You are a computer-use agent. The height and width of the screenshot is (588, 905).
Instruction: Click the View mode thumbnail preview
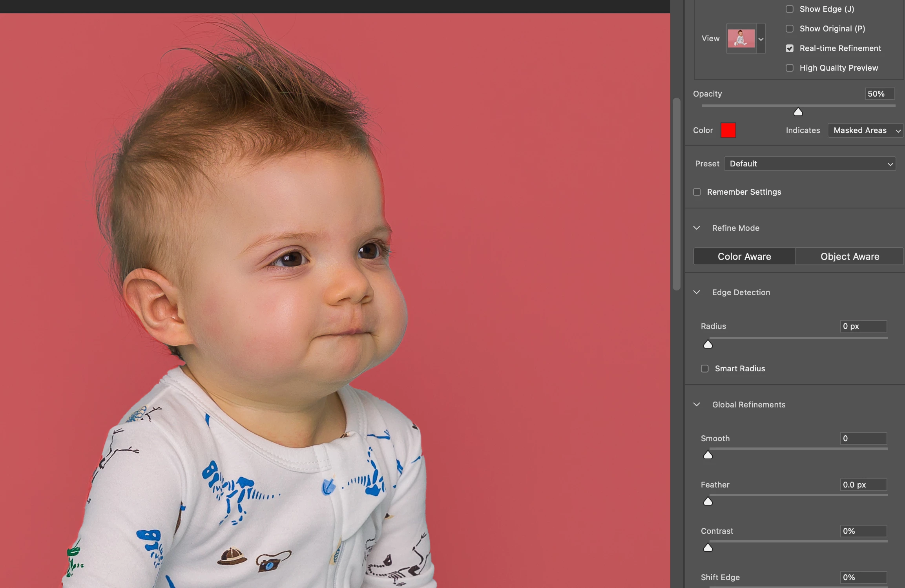click(x=741, y=38)
